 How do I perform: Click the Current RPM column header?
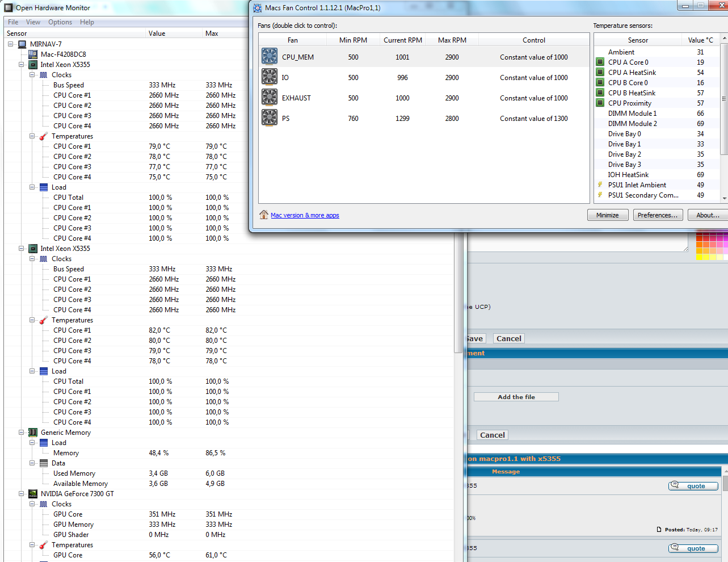click(x=403, y=40)
